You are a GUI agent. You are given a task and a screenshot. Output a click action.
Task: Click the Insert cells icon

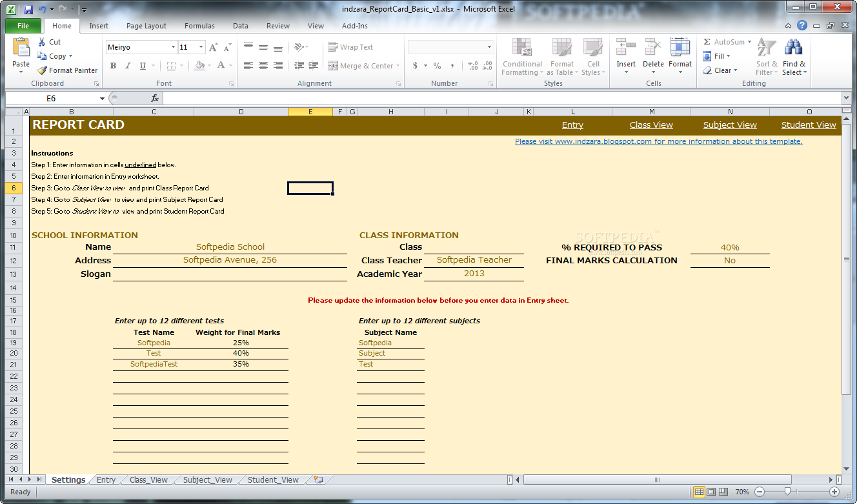[x=626, y=48]
